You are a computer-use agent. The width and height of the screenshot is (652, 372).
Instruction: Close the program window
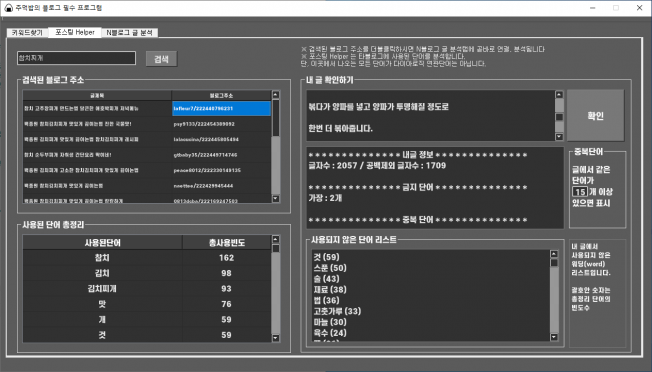(x=640, y=8)
